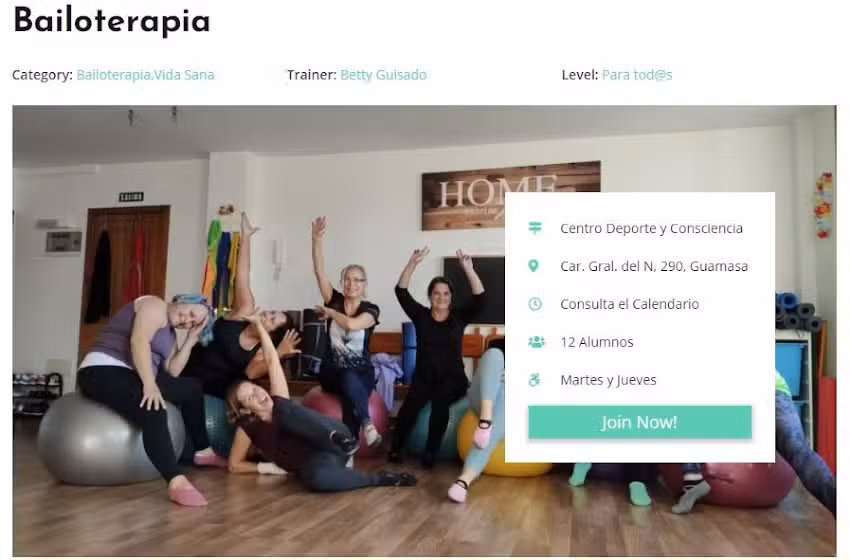Image resolution: width=850 pixels, height=560 pixels.
Task: Follow the Para tod@s level link
Action: [637, 75]
